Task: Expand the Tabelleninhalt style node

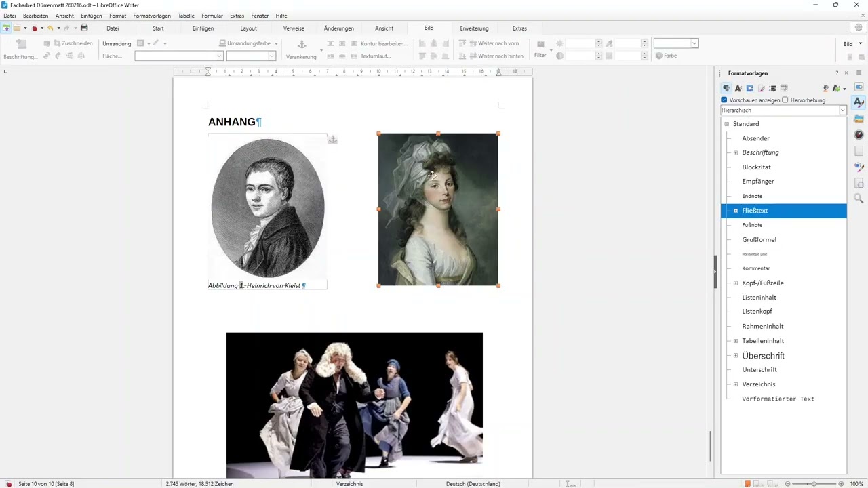Action: [736, 341]
